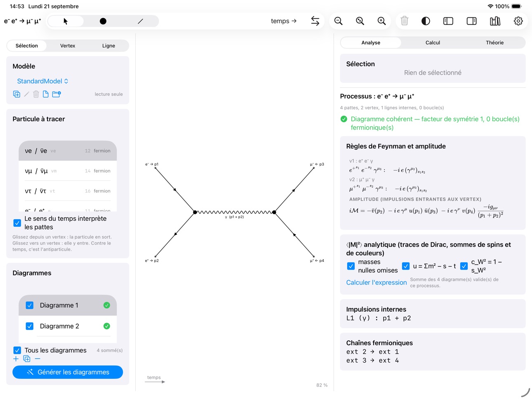Duplicate the selected diagram
The width and height of the screenshot is (532, 399).
(x=27, y=359)
